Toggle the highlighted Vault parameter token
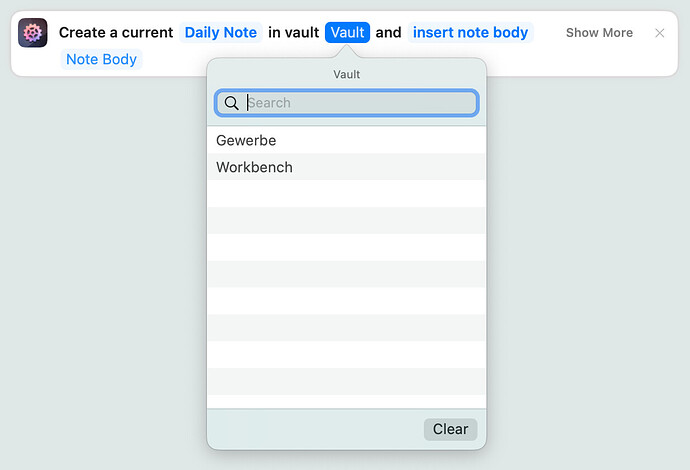The width and height of the screenshot is (690, 470). 347,33
